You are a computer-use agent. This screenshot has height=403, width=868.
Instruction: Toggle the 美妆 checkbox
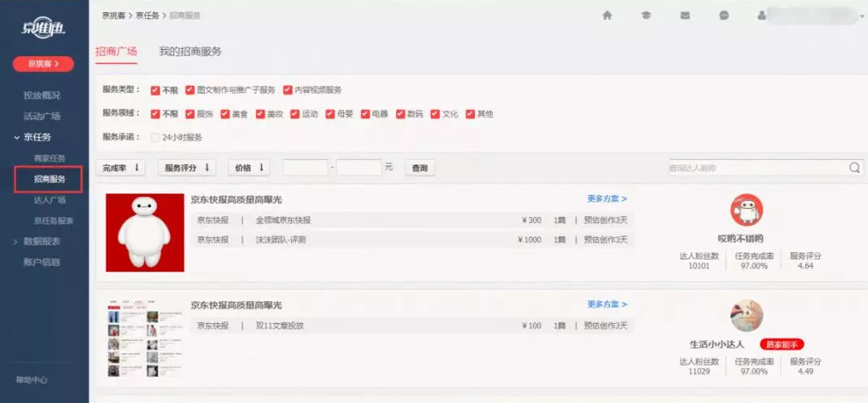260,114
